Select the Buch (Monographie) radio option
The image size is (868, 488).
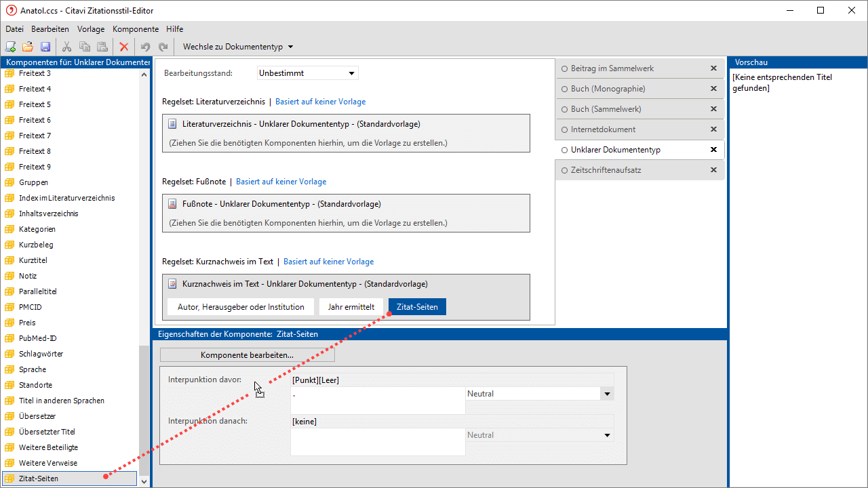pyautogui.click(x=564, y=89)
